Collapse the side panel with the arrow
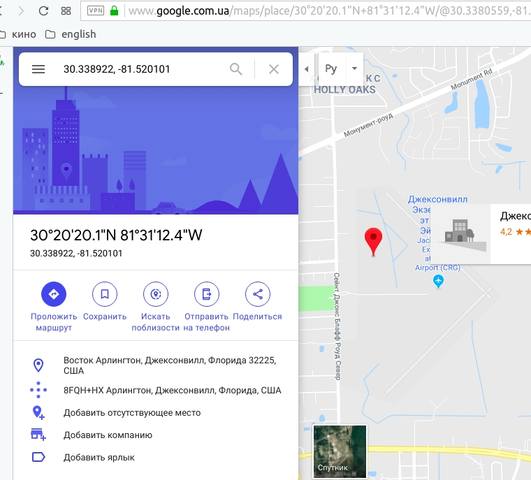The image size is (531, 480). [306, 69]
